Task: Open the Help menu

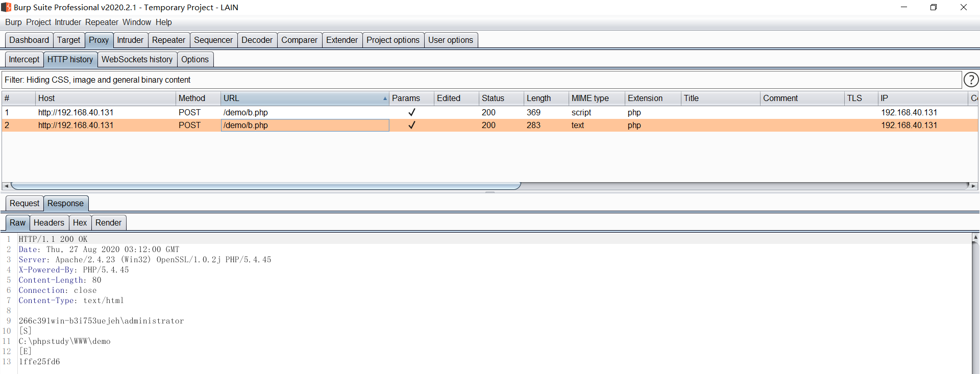Action: tap(163, 22)
